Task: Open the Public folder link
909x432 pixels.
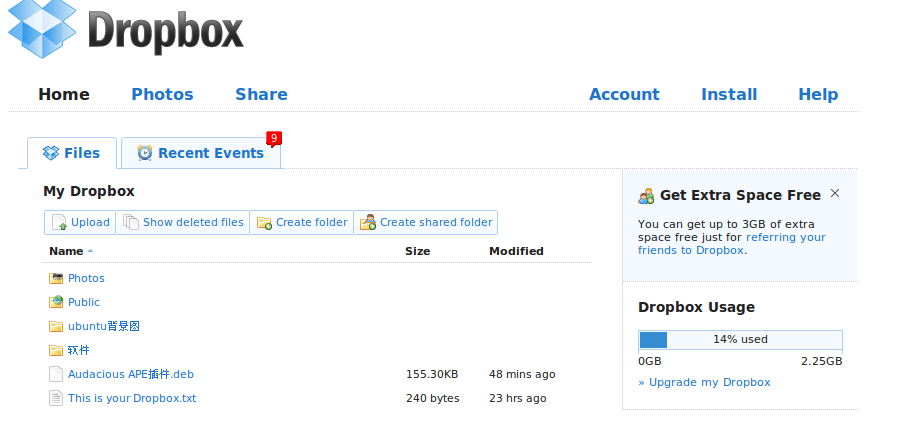Action: (84, 302)
